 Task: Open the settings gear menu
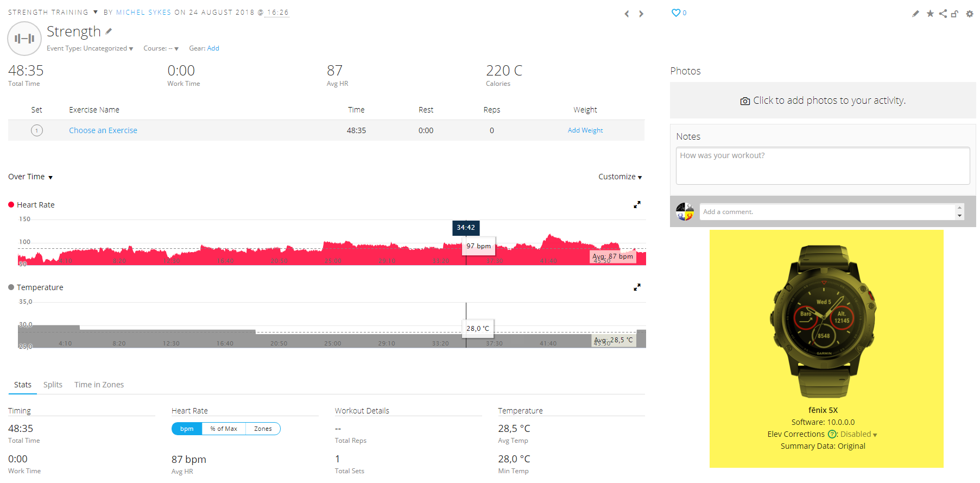pos(970,14)
